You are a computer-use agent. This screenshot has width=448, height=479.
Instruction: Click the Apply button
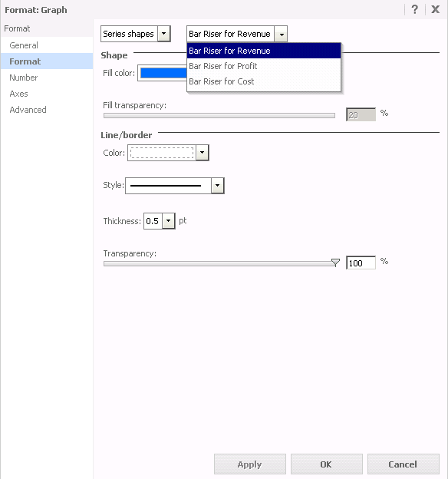250,464
